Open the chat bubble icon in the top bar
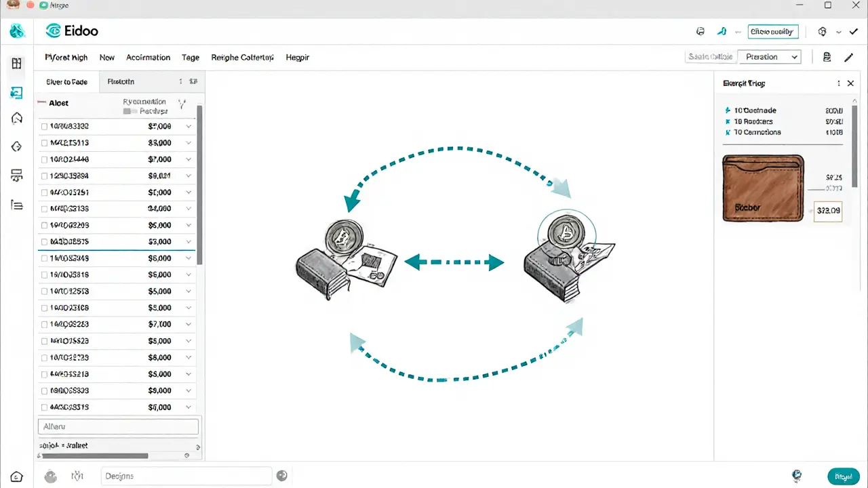868x488 pixels. 701,31
